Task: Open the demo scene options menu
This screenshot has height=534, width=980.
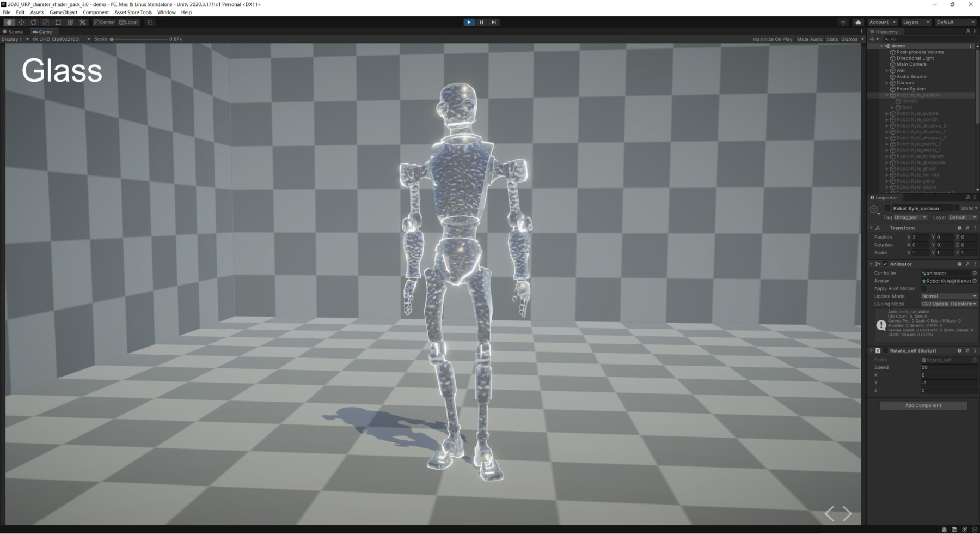Action: click(x=970, y=46)
